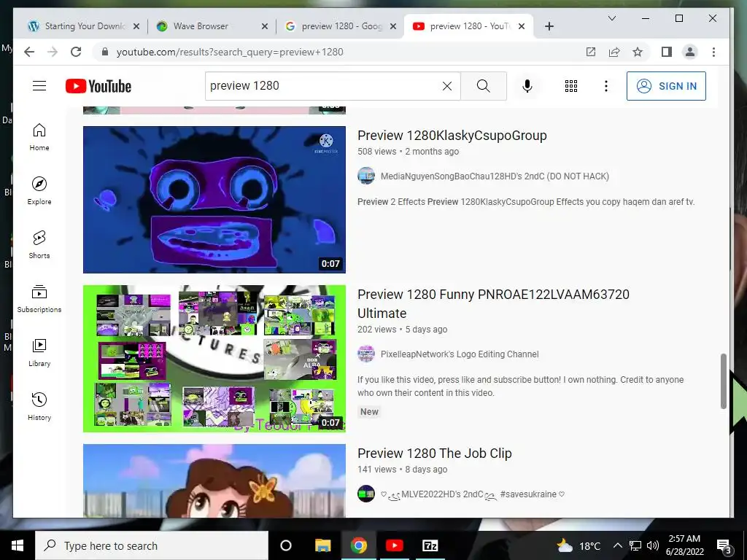Open page in app icon in address bar
Screen dimensions: 747x560
click(591, 52)
